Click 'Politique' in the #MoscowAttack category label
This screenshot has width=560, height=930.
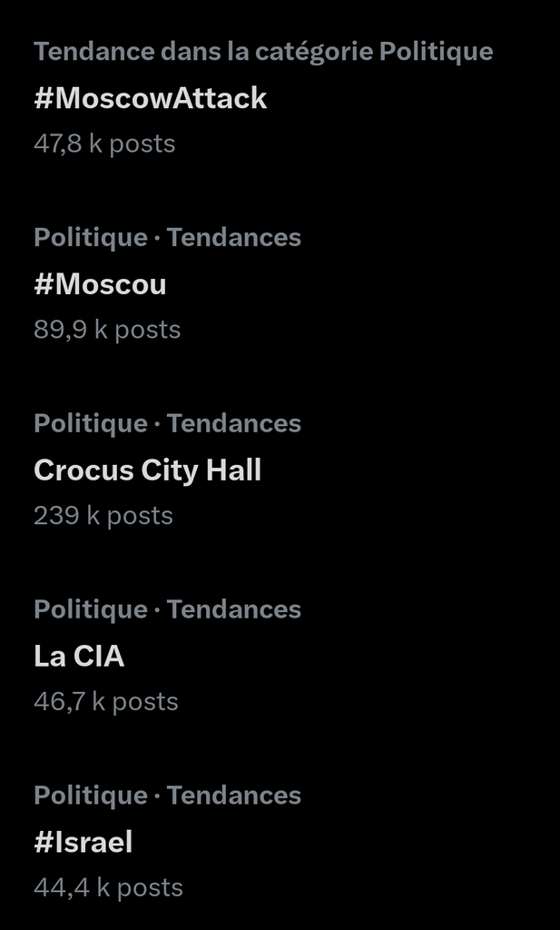[x=436, y=51]
